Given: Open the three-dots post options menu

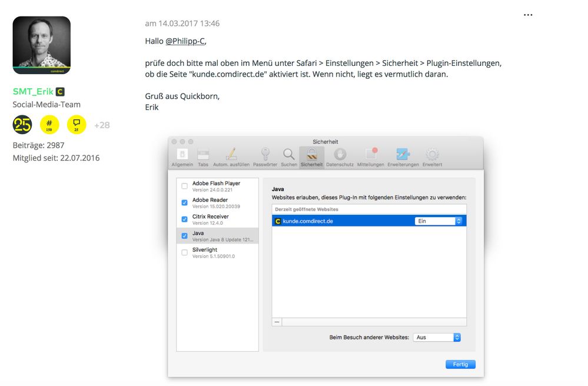Looking at the screenshot, I should coord(527,15).
